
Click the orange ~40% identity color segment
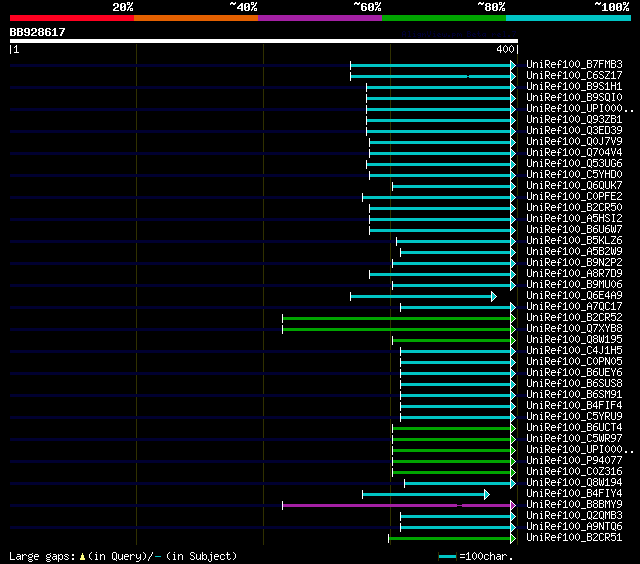tap(196, 18)
